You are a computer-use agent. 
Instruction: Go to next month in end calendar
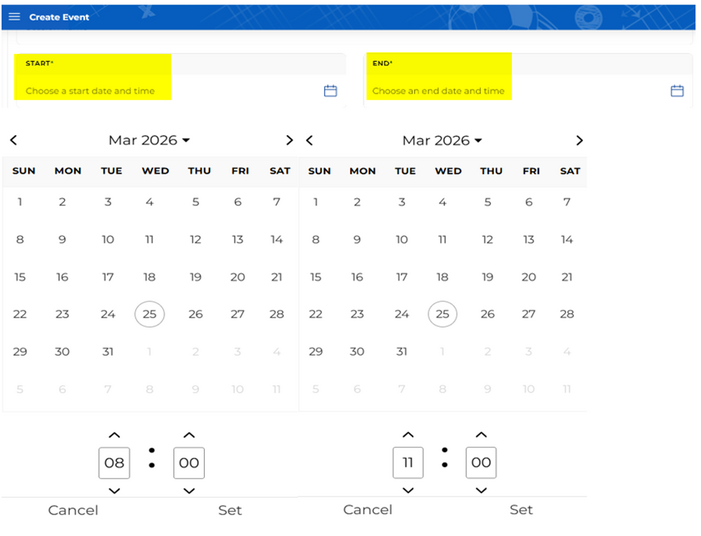click(x=579, y=141)
